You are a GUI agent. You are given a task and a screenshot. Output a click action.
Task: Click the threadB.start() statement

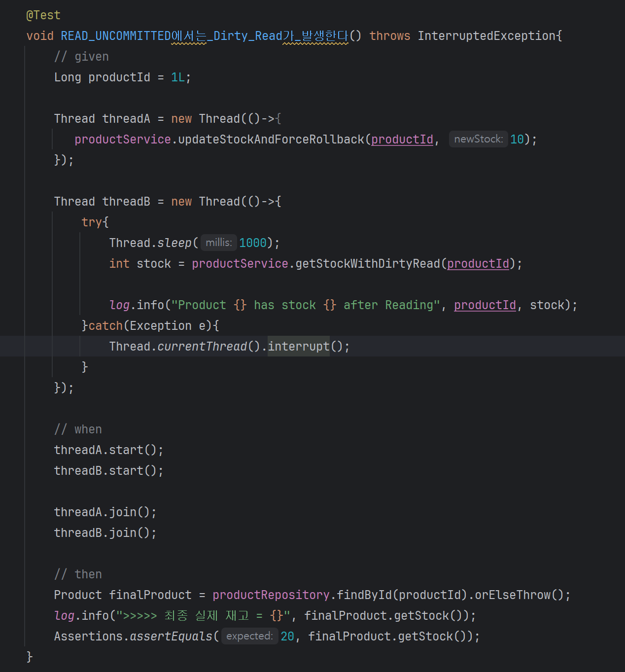coord(108,471)
